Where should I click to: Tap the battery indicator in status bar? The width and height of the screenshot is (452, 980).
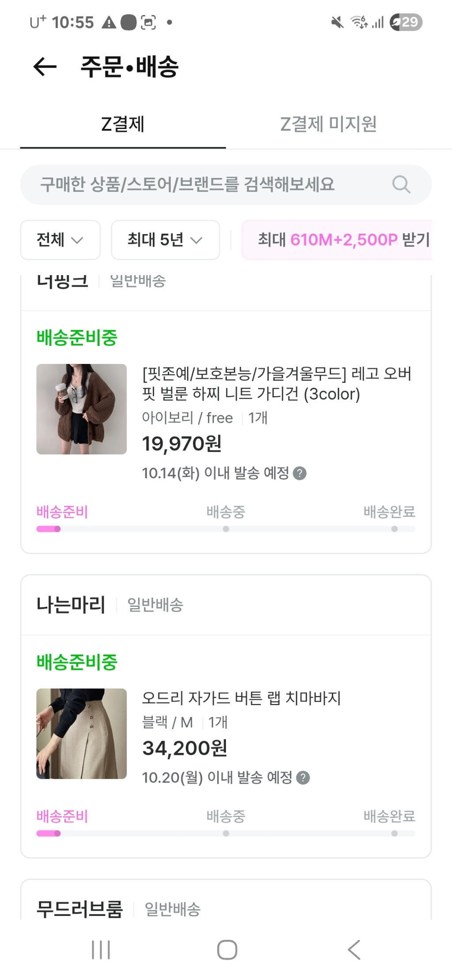pyautogui.click(x=406, y=22)
